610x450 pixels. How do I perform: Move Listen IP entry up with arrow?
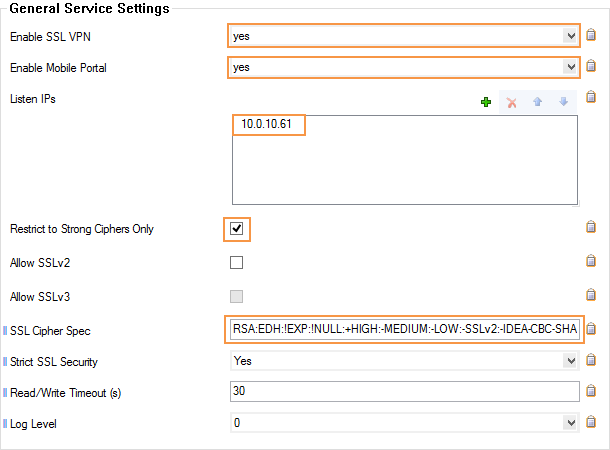[x=537, y=102]
